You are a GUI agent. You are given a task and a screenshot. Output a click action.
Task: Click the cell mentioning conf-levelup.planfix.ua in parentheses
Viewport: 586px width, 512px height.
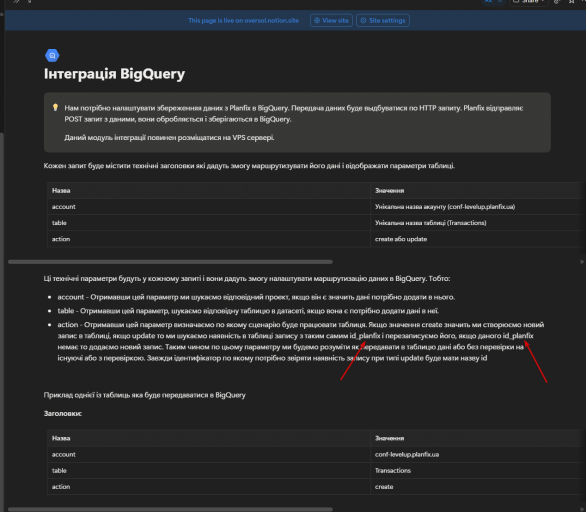click(478, 207)
